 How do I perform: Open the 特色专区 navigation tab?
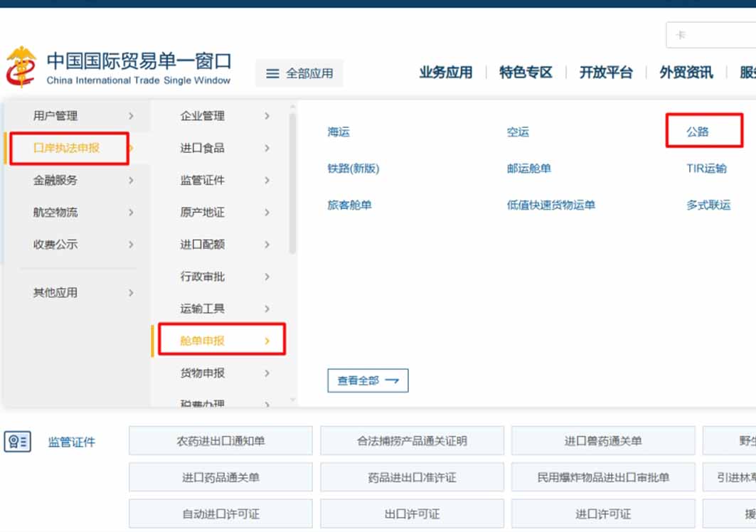coord(526,72)
